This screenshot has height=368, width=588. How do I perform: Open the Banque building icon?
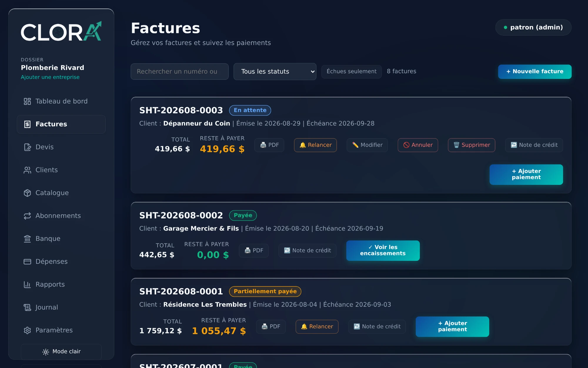point(27,239)
